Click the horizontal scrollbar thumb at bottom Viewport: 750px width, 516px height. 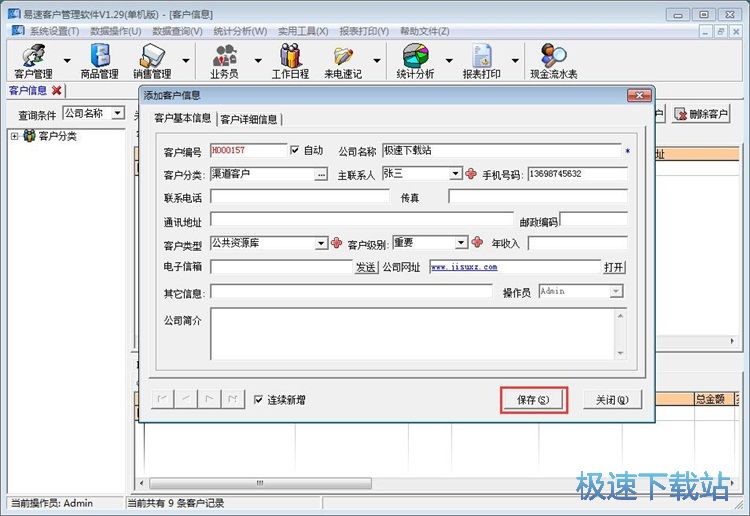pyautogui.click(x=260, y=483)
